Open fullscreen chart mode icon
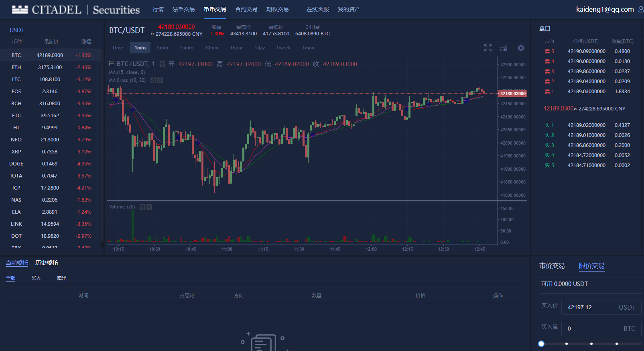644x351 pixels. pos(488,48)
